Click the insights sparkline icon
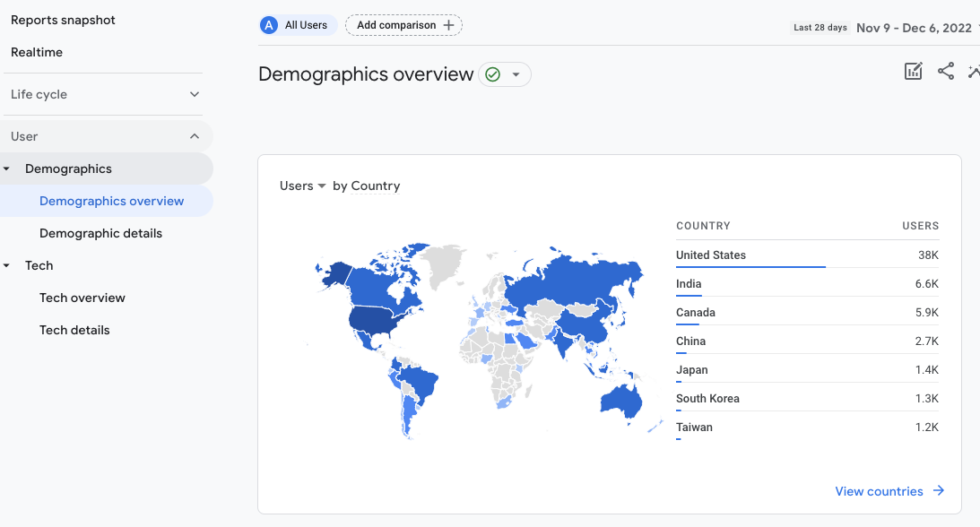Screen dimensions: 980x527 [x=974, y=72]
